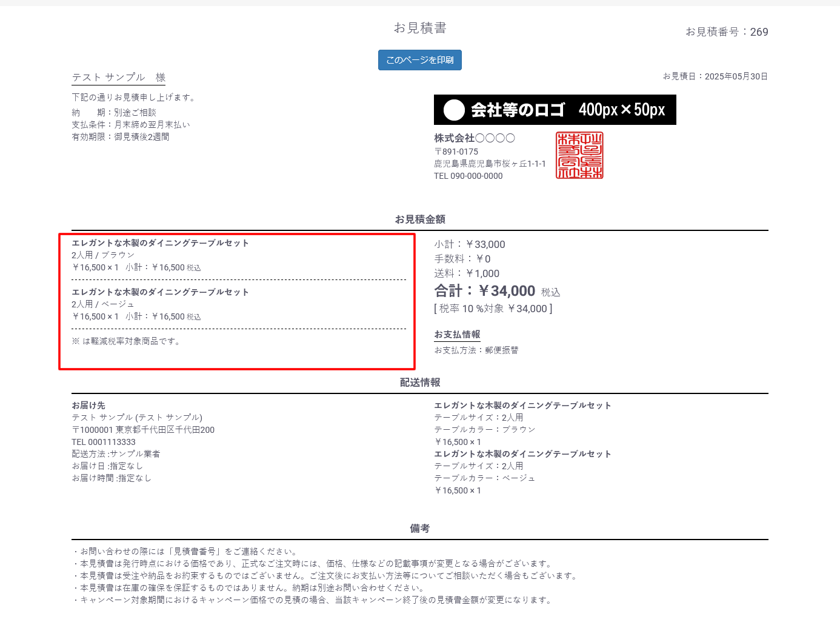Image resolution: width=840 pixels, height=625 pixels.
Task: Click the 会社等のロゴ banner image
Action: [555, 110]
